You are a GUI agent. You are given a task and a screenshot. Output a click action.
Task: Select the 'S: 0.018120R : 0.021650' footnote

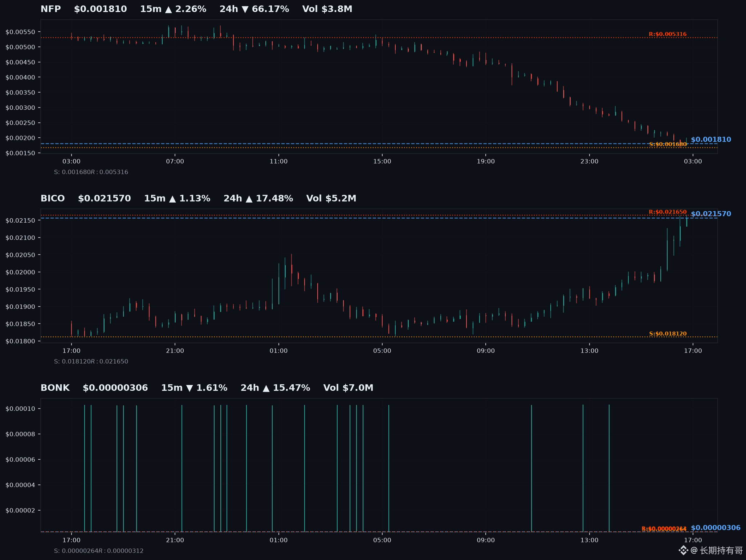[x=91, y=361]
